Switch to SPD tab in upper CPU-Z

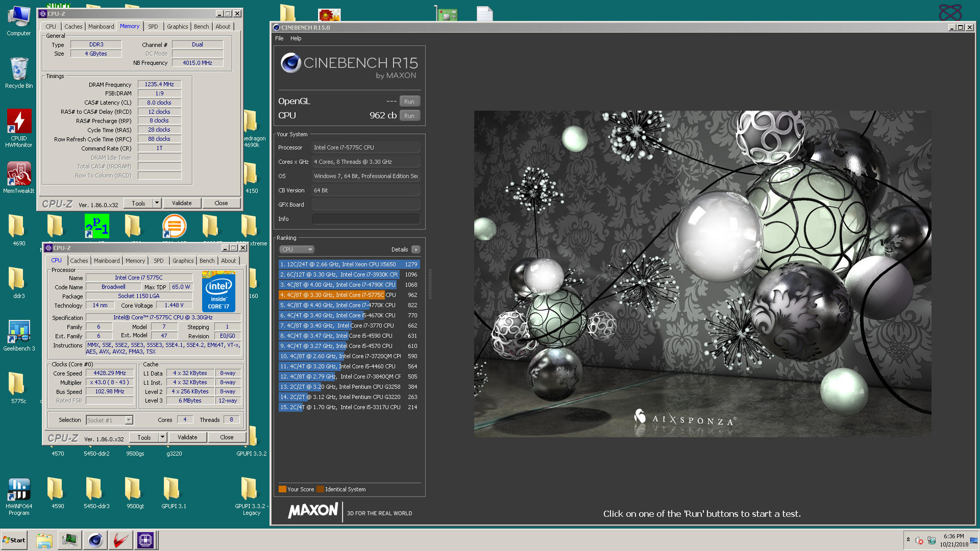coord(153,27)
